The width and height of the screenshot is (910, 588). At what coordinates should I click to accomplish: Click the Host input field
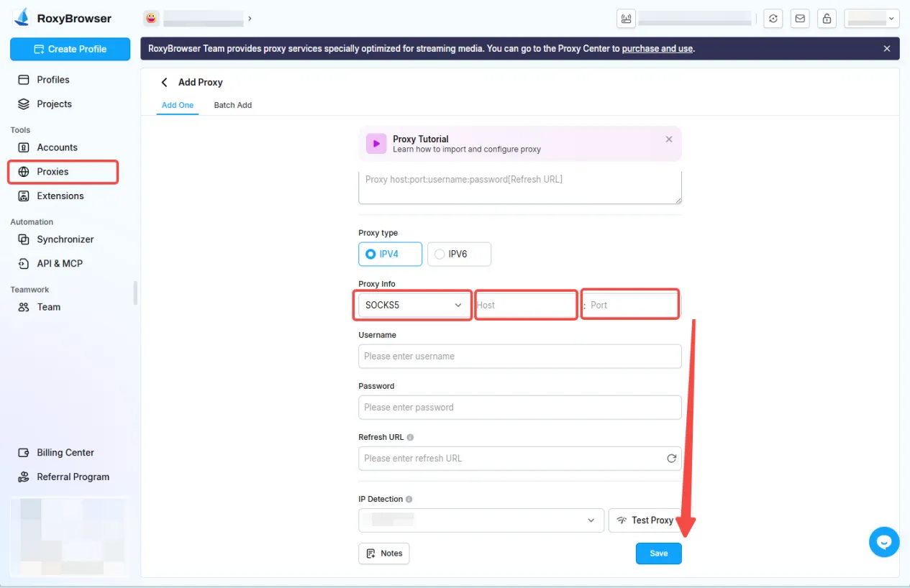(525, 304)
